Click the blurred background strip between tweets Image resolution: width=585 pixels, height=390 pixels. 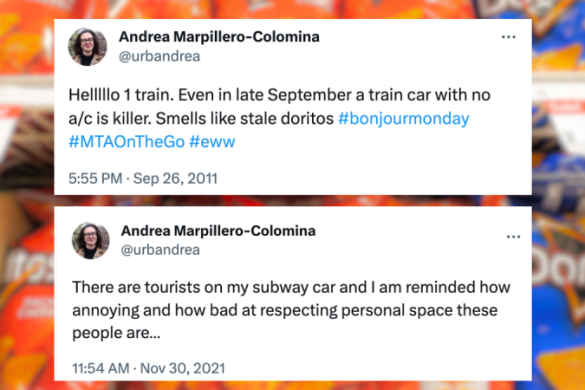[x=293, y=200]
